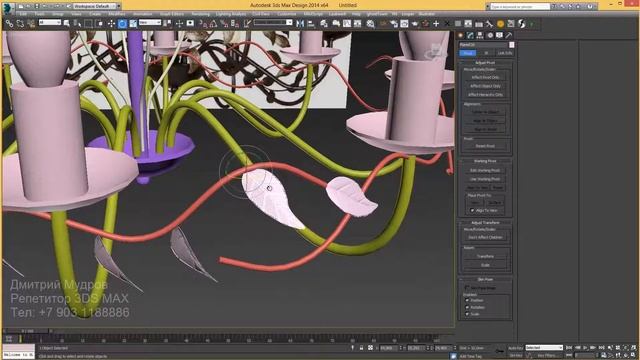Screen dimensions: 640x360
Task: Toggle Angle Snap
Action: pyautogui.click(x=213, y=24)
